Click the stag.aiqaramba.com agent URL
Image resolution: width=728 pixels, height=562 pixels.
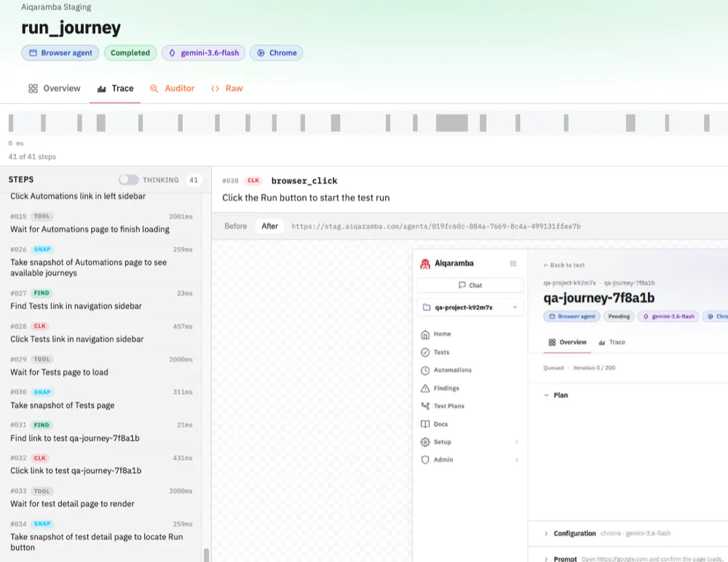pos(436,226)
